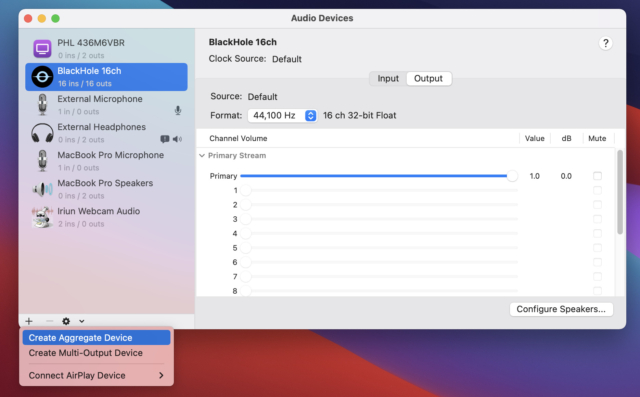The height and width of the screenshot is (397, 640).
Task: Toggle mute checkbox for Primary channel
Action: pos(597,176)
